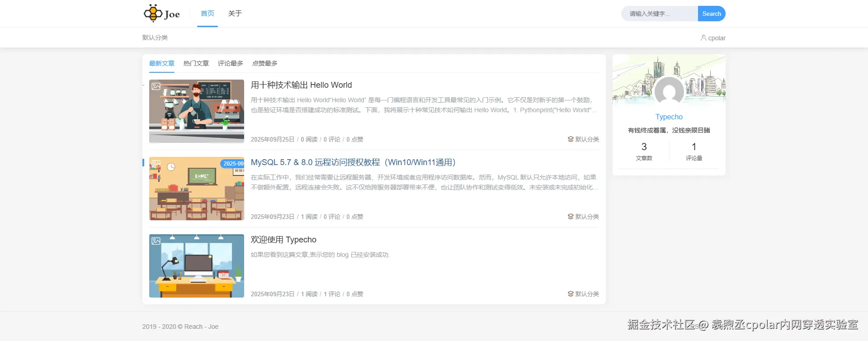Viewport: 868px width, 341px height.
Task: Focus the keyword search input field
Action: [x=660, y=14]
